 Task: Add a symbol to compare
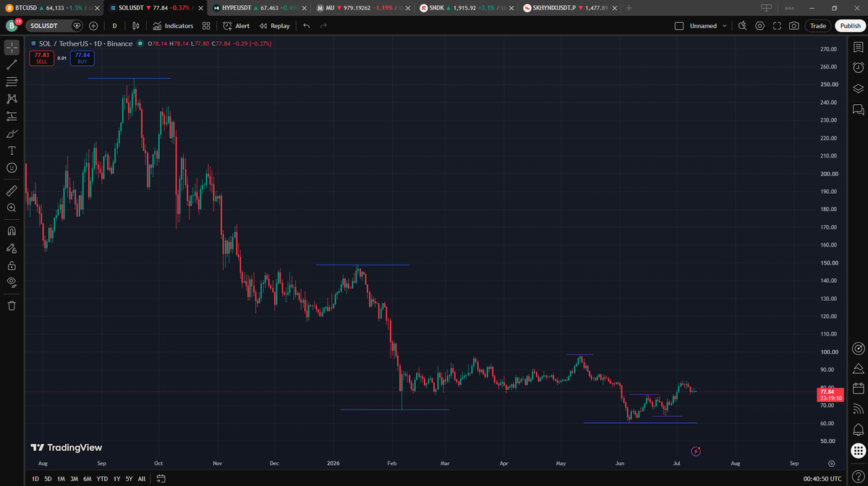[93, 25]
